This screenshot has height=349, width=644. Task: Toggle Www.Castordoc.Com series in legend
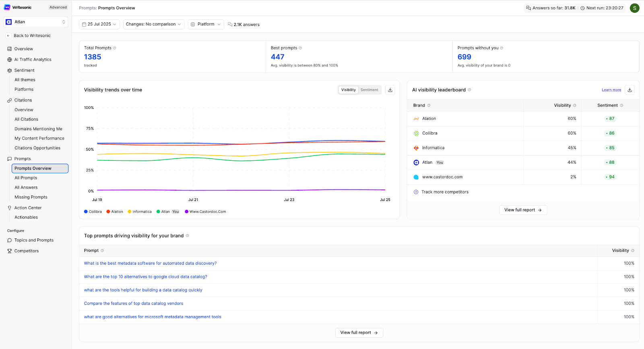tap(205, 211)
